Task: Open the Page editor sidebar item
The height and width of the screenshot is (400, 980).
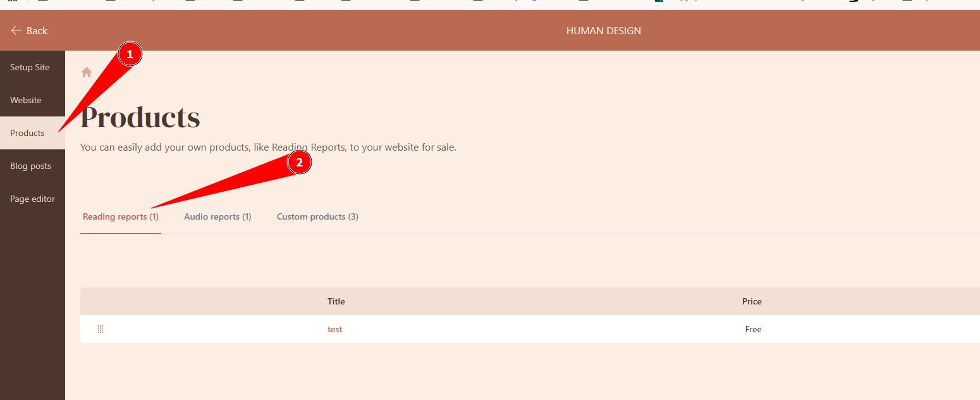Action: (32, 199)
